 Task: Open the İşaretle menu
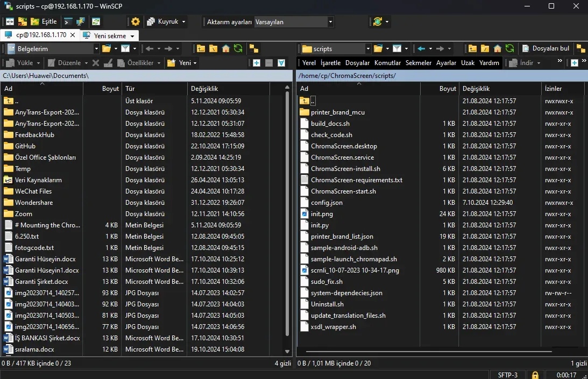click(330, 62)
